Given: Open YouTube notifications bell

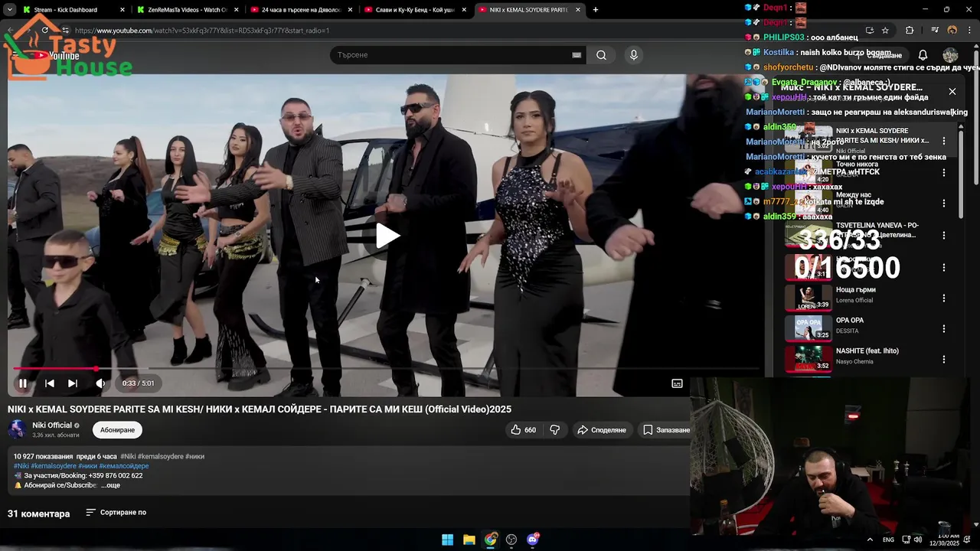Looking at the screenshot, I should [923, 55].
